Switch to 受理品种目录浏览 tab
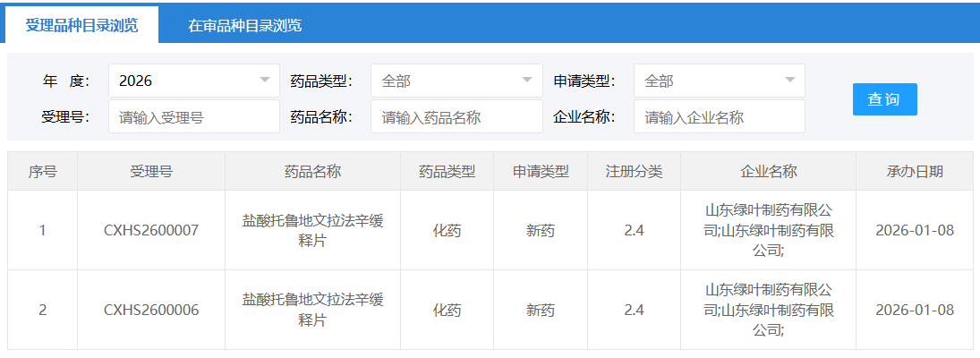This screenshot has height=358, width=980. click(x=81, y=25)
